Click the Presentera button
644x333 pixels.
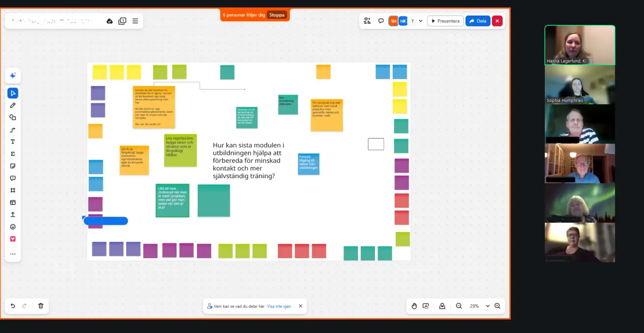[445, 21]
